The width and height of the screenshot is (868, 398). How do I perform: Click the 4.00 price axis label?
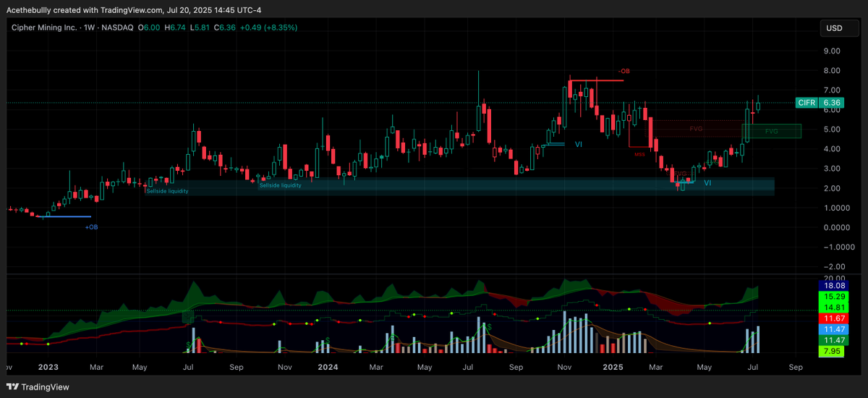831,149
